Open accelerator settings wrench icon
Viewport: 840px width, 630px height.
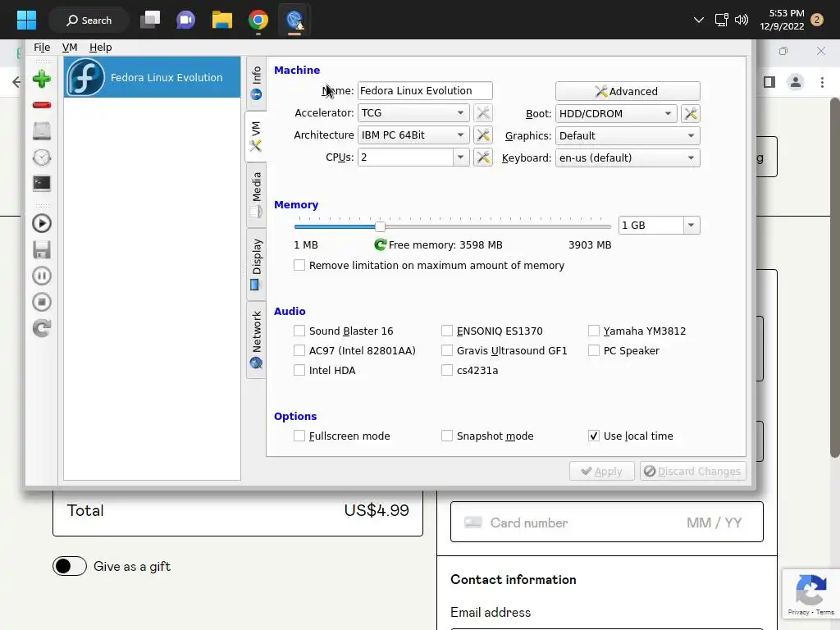482,113
